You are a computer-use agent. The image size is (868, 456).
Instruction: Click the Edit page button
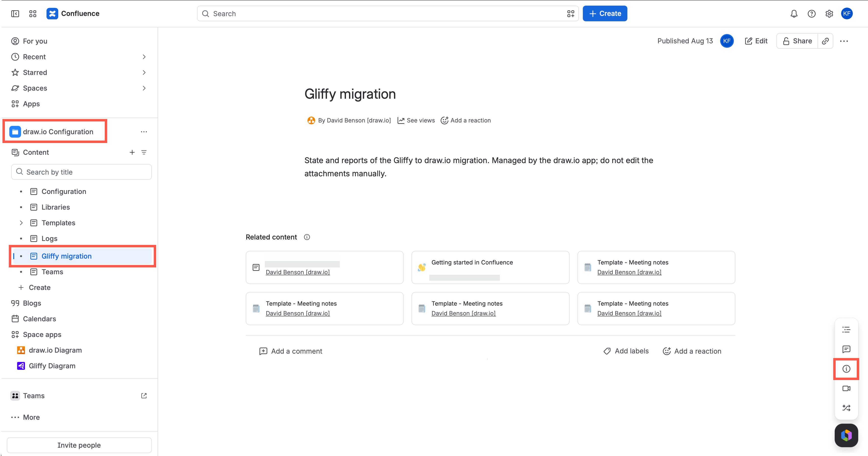(756, 41)
